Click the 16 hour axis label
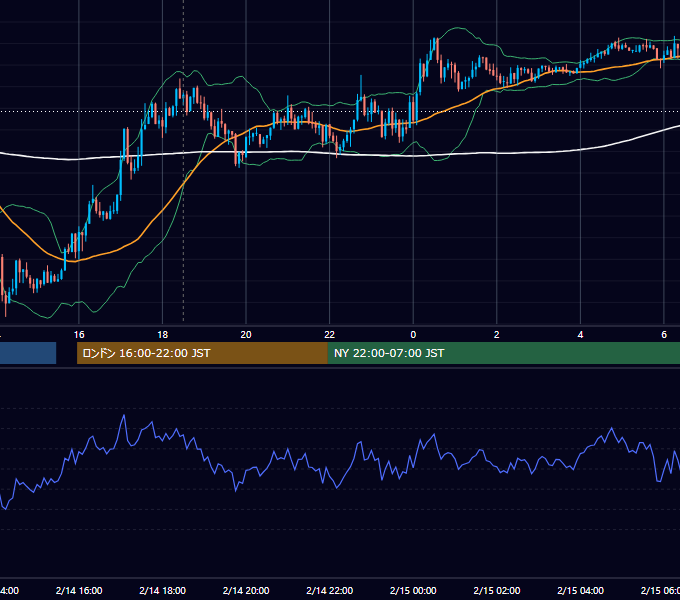The width and height of the screenshot is (680, 600). tap(79, 335)
